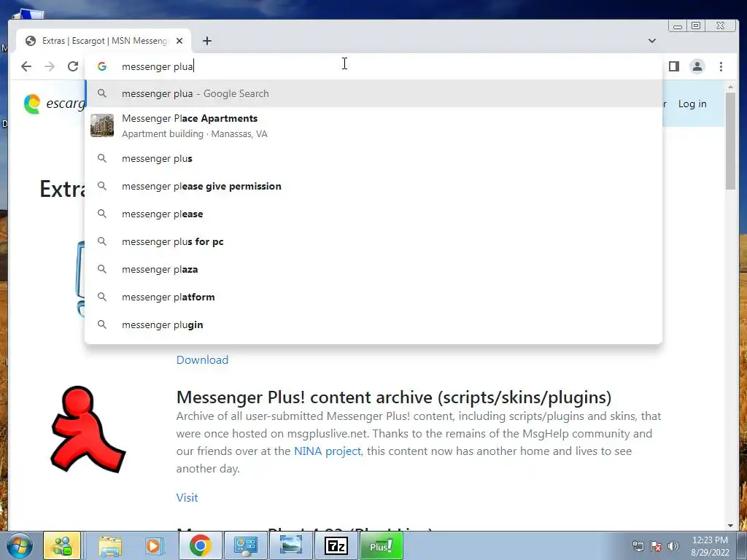
Task: Open Windows Media Player taskbar icon
Action: pos(155,545)
